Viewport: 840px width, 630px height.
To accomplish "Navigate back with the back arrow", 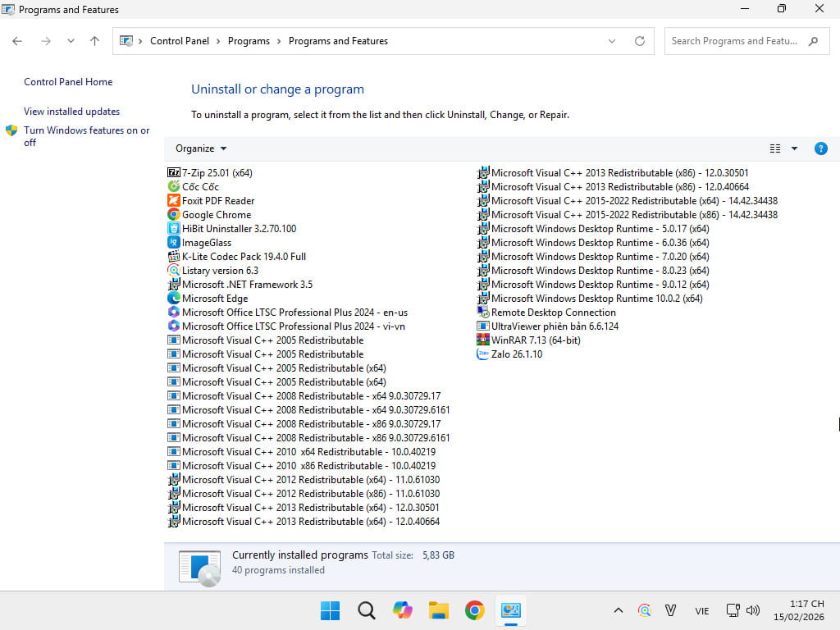I will tap(17, 41).
